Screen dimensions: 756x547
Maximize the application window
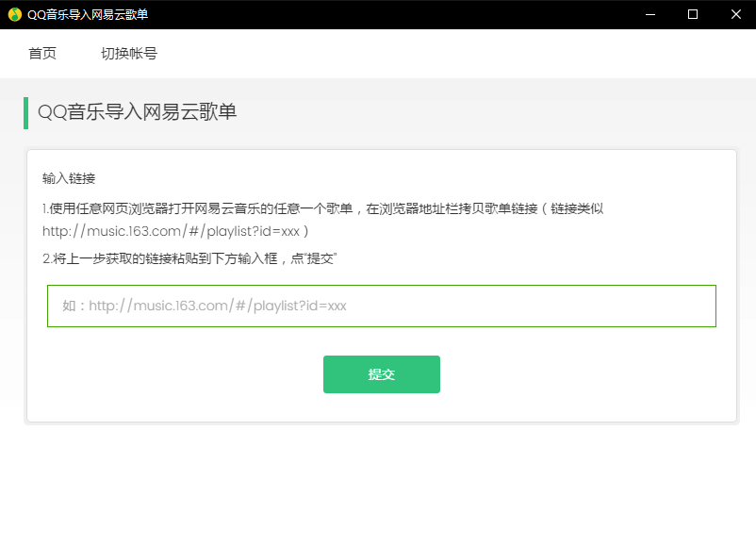[693, 14]
